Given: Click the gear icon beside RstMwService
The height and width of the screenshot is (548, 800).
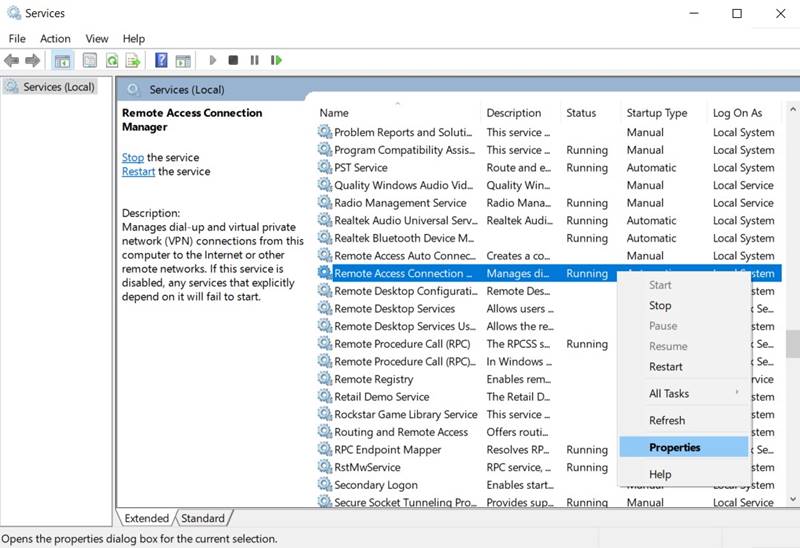Looking at the screenshot, I should tap(324, 466).
